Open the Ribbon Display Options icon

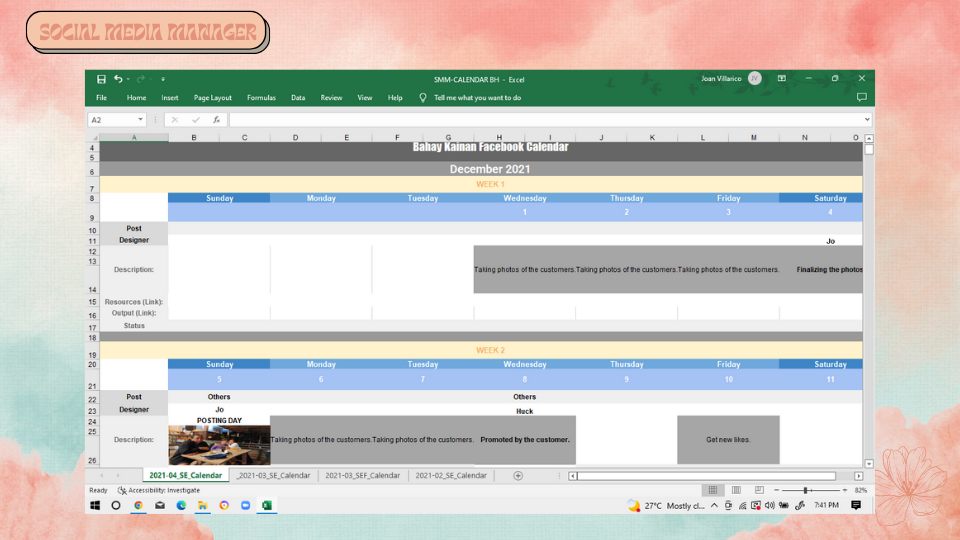[782, 78]
